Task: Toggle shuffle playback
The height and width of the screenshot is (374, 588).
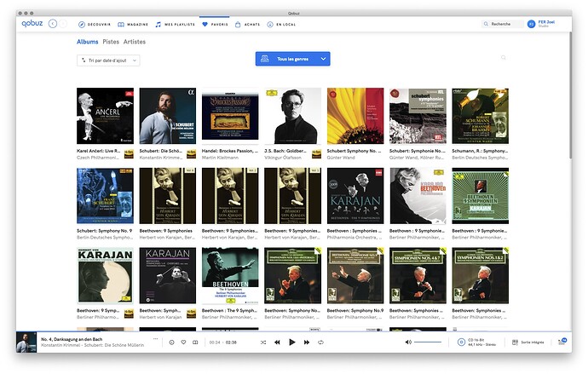Action: pos(263,342)
